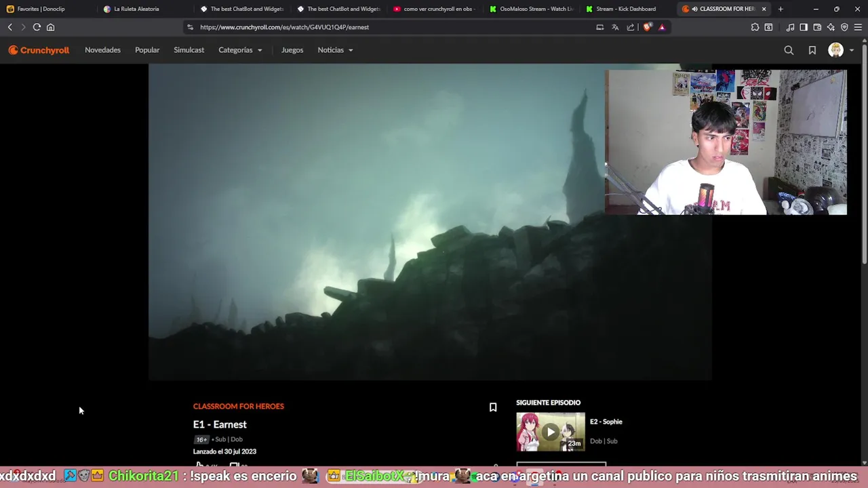Viewport: 868px width, 488px height.
Task: Switch to como ver crunchyroll en obs tab
Action: [434, 9]
